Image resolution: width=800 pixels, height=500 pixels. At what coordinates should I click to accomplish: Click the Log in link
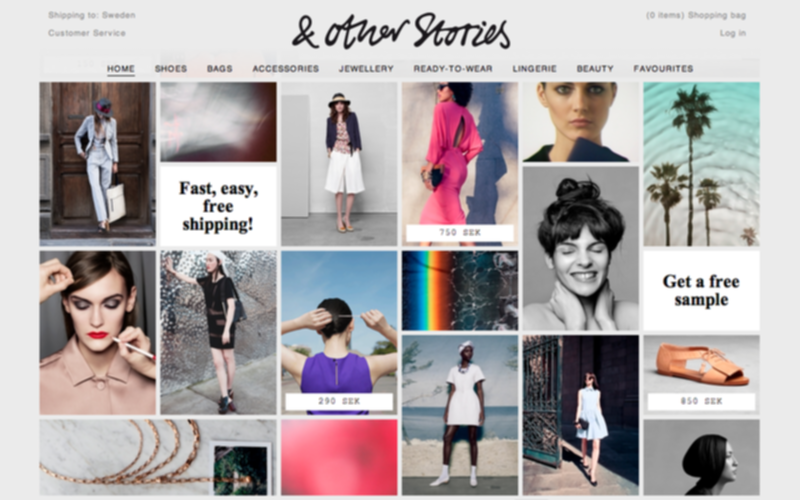click(733, 33)
